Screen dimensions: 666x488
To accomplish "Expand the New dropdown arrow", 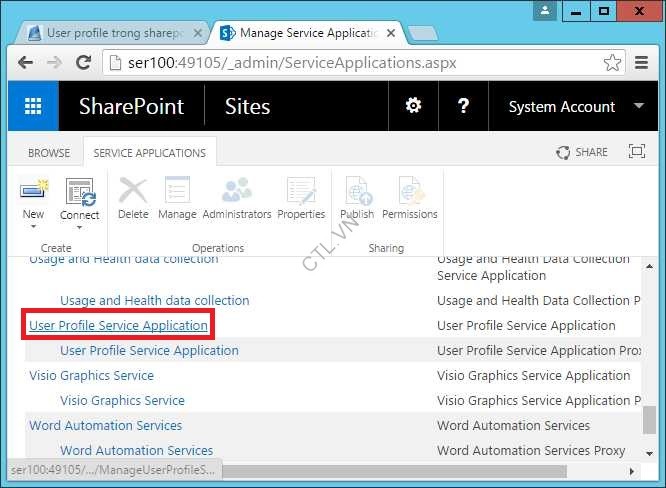I will pos(33,227).
